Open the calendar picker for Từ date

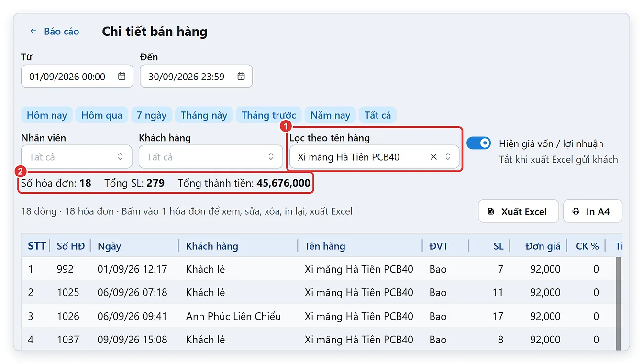pyautogui.click(x=122, y=77)
